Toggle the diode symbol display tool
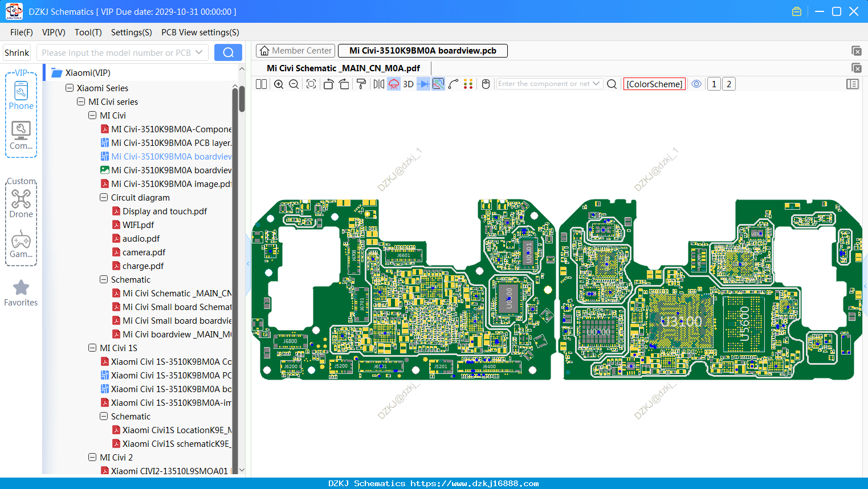 (423, 84)
